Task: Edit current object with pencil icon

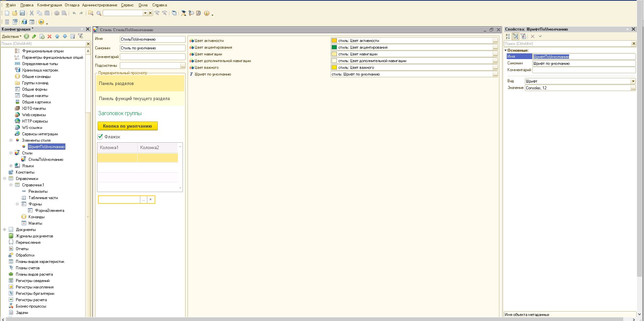Action: (34, 36)
